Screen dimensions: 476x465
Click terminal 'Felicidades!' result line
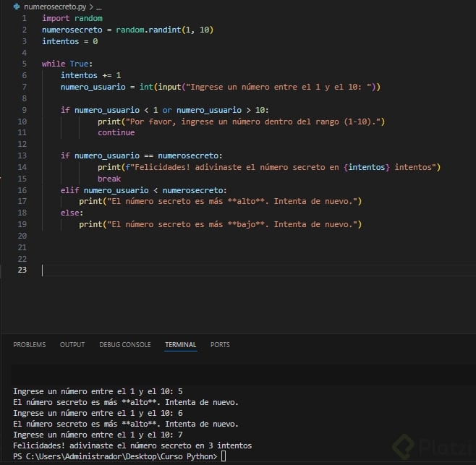[x=132, y=445]
